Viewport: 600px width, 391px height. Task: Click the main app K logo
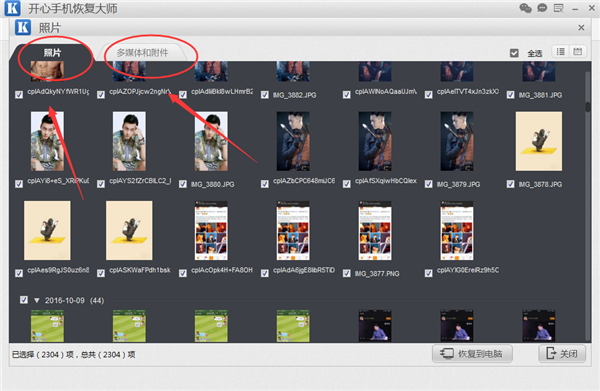[13, 8]
